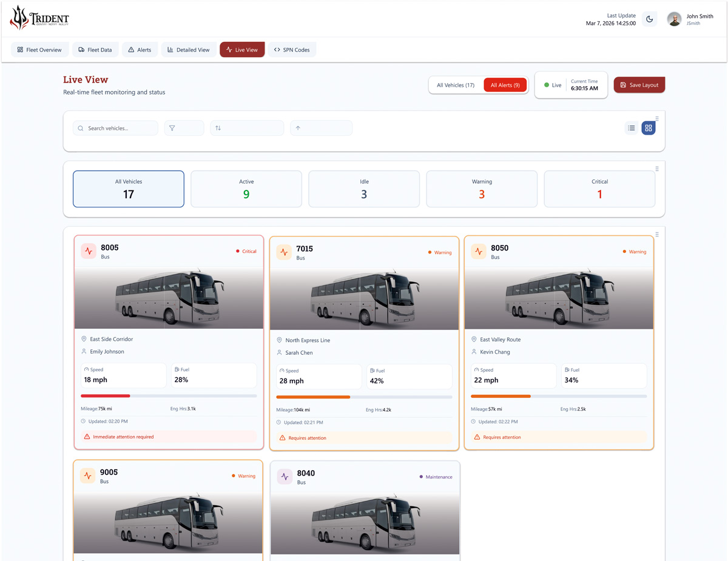
Task: Click the fuel level progress bar for bus 7015
Action: tap(364, 397)
